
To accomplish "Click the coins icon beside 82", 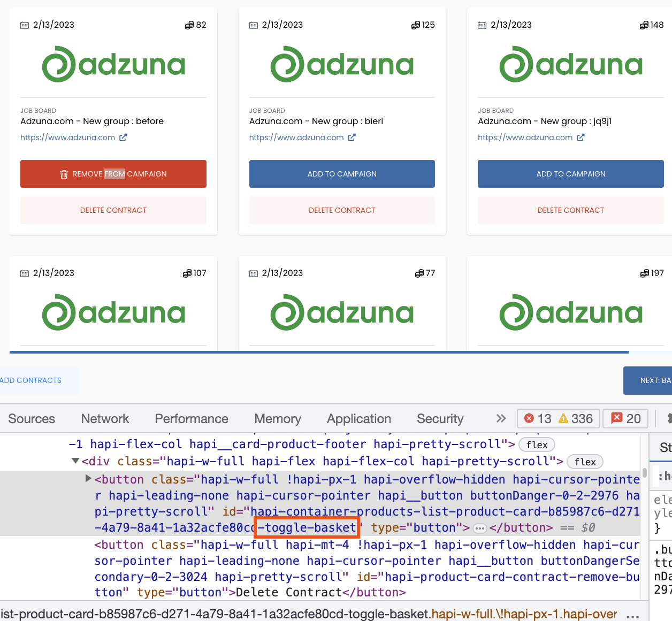I will click(x=189, y=25).
